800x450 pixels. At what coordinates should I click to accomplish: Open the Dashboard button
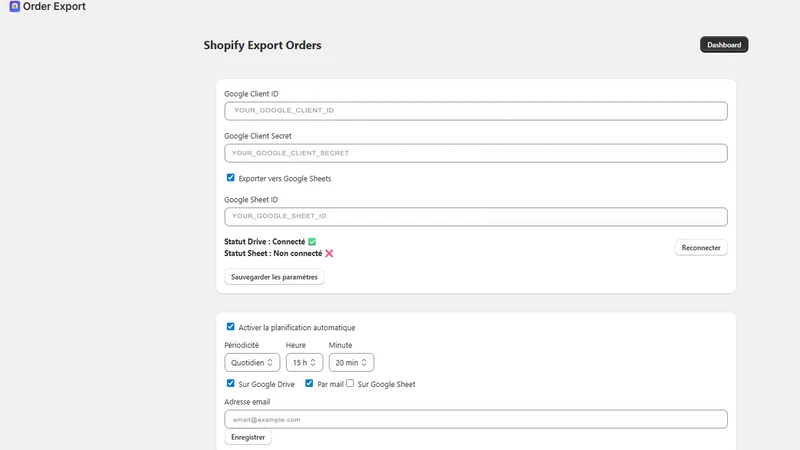(724, 44)
